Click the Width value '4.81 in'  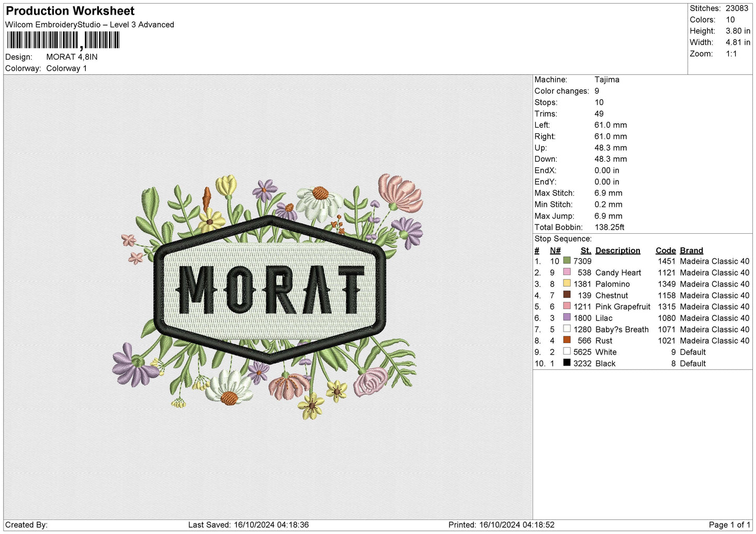(x=738, y=42)
